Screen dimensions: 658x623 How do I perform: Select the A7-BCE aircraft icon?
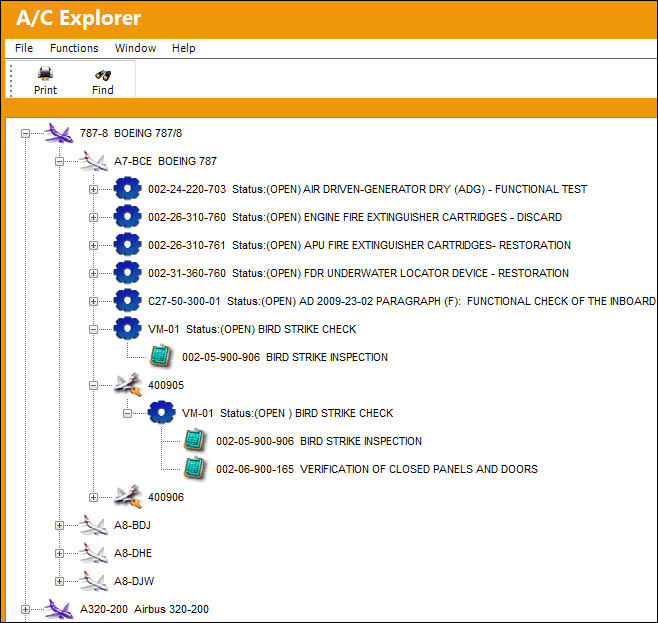[93, 162]
